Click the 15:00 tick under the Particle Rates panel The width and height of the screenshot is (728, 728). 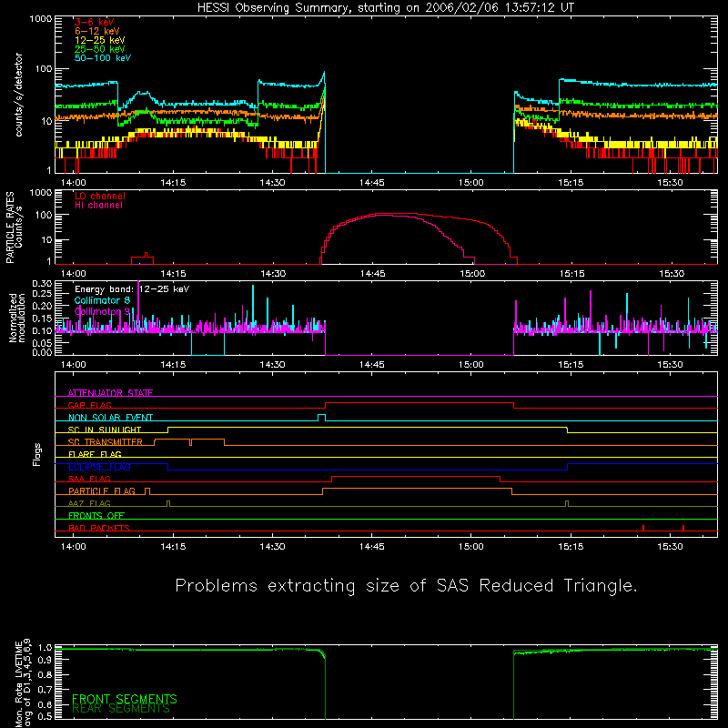point(472,274)
